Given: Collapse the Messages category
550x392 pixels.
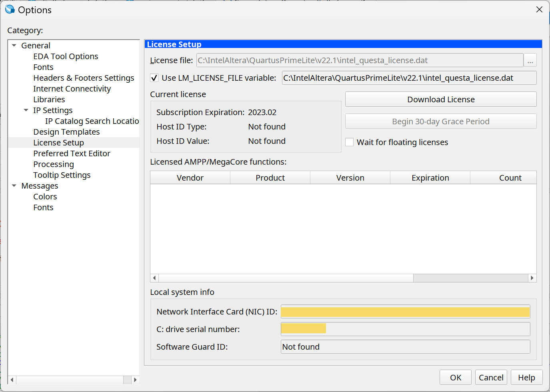Looking at the screenshot, I should pyautogui.click(x=14, y=186).
